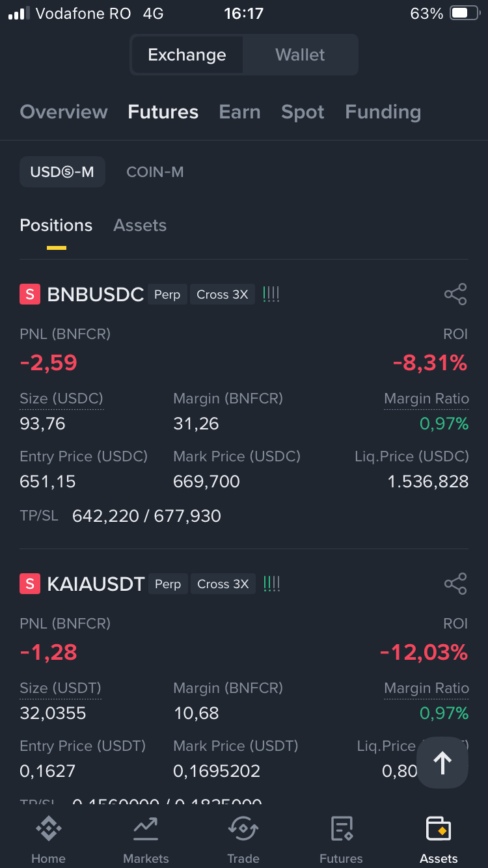The image size is (488, 868).
Task: Switch toggle to Wallet
Action: [300, 55]
